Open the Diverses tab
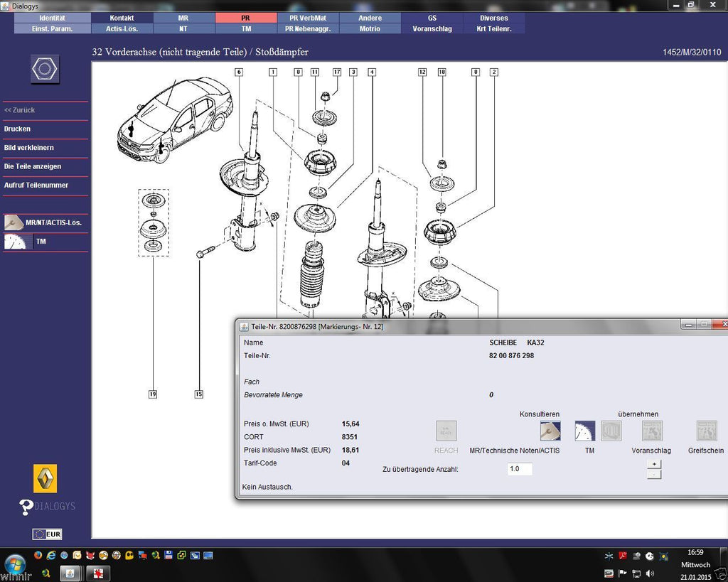Screen dimensions: 728x582 point(494,18)
